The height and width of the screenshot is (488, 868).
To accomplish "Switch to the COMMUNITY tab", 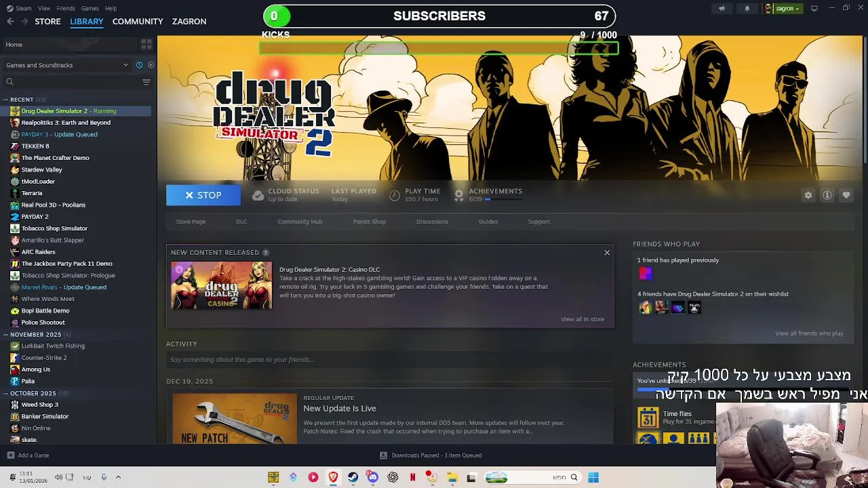I will 138,22.
